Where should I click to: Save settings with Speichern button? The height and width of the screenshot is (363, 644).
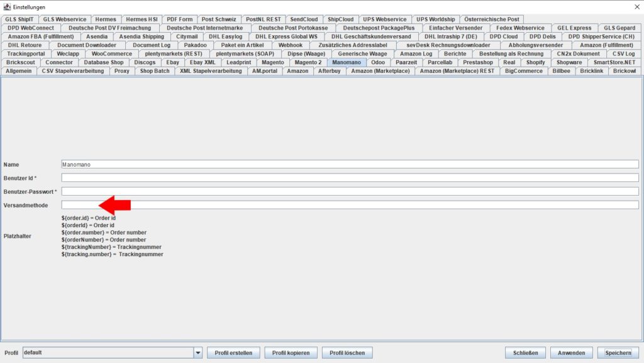[x=618, y=353]
